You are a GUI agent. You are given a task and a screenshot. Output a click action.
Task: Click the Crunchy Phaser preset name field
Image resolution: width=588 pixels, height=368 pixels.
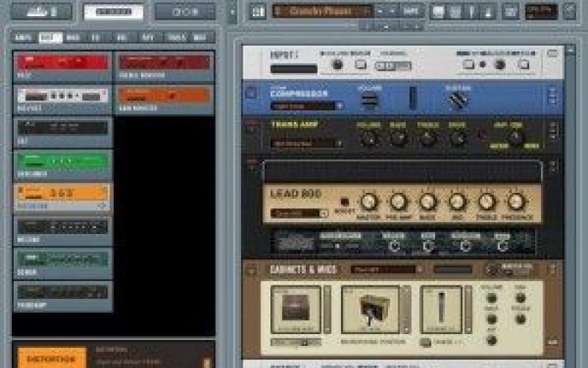point(322,11)
